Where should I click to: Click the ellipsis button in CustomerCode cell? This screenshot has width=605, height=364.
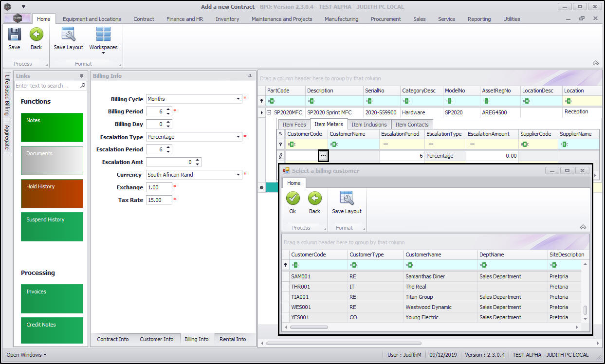pos(323,156)
